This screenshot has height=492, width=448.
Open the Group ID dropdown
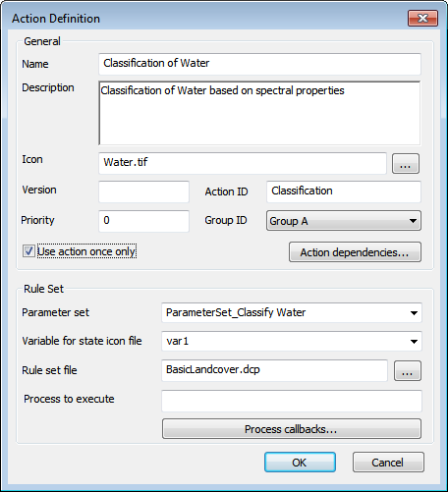344,221
